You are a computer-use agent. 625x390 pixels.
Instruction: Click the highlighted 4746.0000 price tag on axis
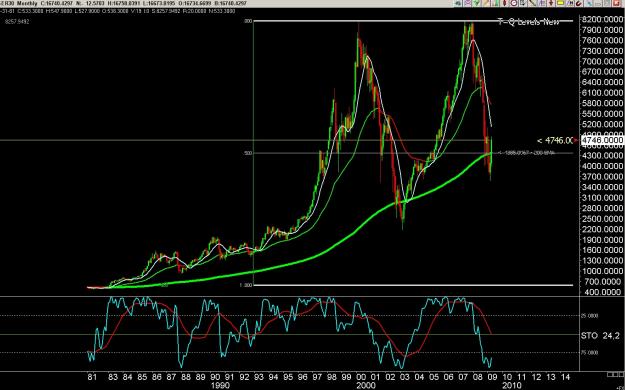pyautogui.click(x=602, y=140)
